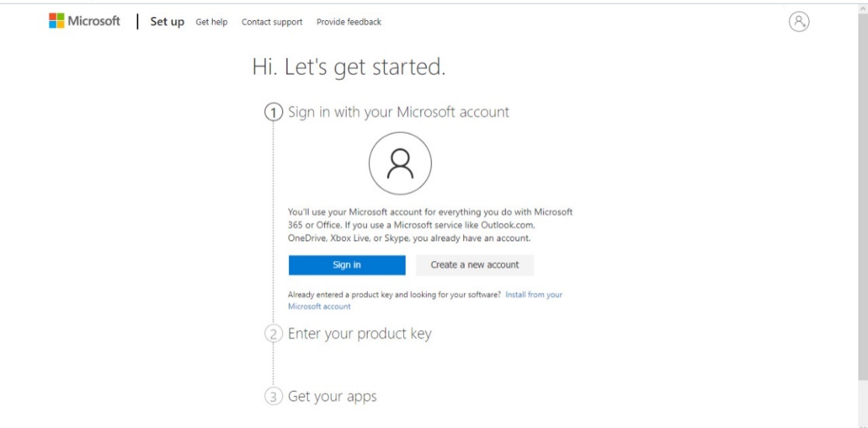The height and width of the screenshot is (428, 868).
Task: Click the heading Sign in with your Microsoft account
Action: coord(399,112)
